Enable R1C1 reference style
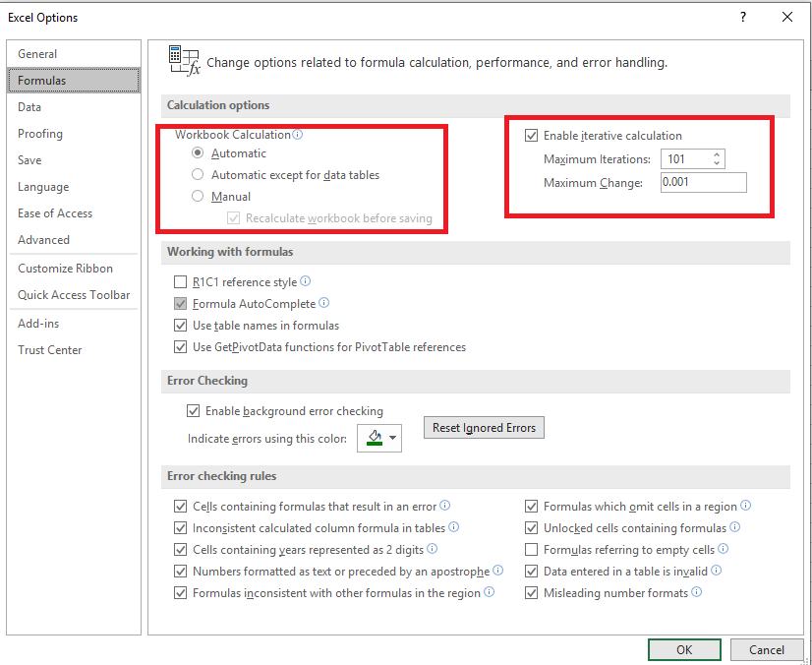The width and height of the screenshot is (812, 665). [x=180, y=282]
